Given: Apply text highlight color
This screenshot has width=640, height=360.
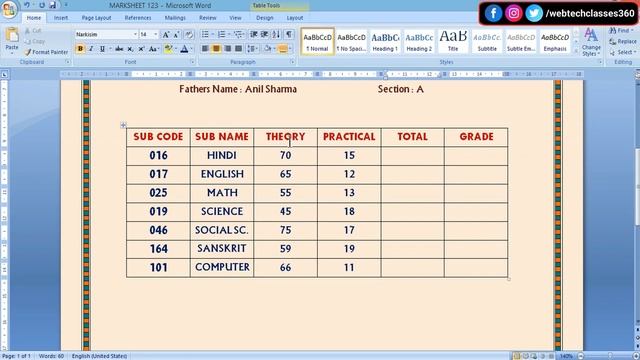Looking at the screenshot, I should click(x=168, y=49).
